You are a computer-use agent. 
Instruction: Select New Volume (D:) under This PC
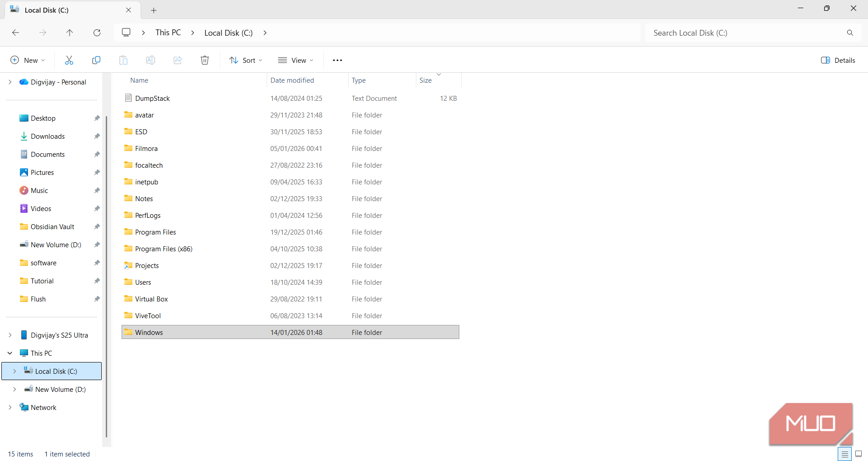(x=61, y=389)
